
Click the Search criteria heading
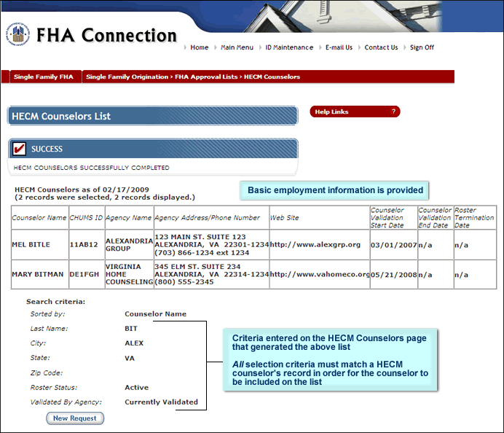pos(55,302)
